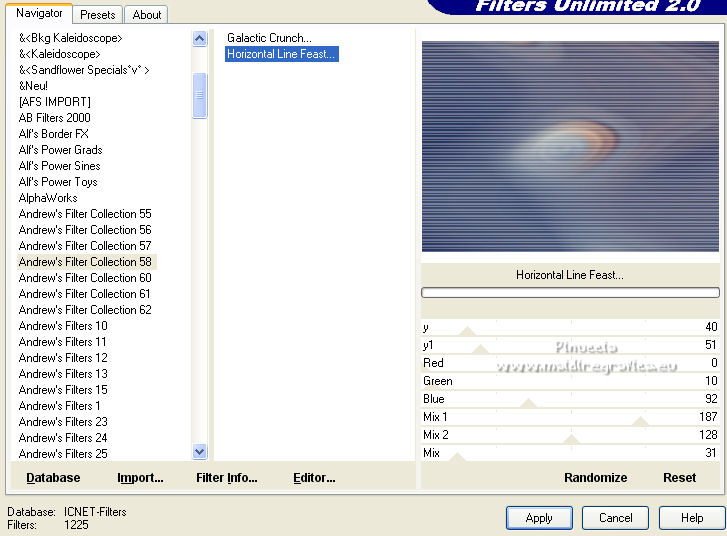
Task: Switch to the Navigator tab
Action: coord(39,13)
